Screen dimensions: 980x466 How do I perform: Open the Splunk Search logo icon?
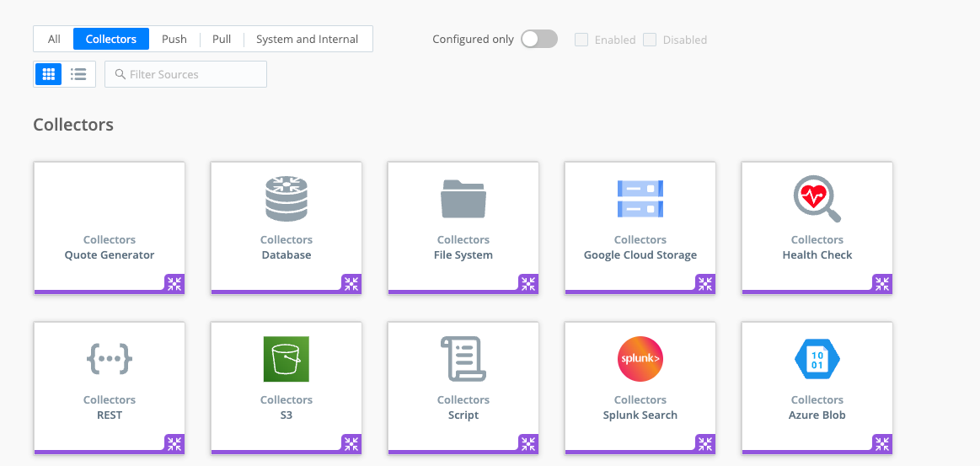[640, 359]
